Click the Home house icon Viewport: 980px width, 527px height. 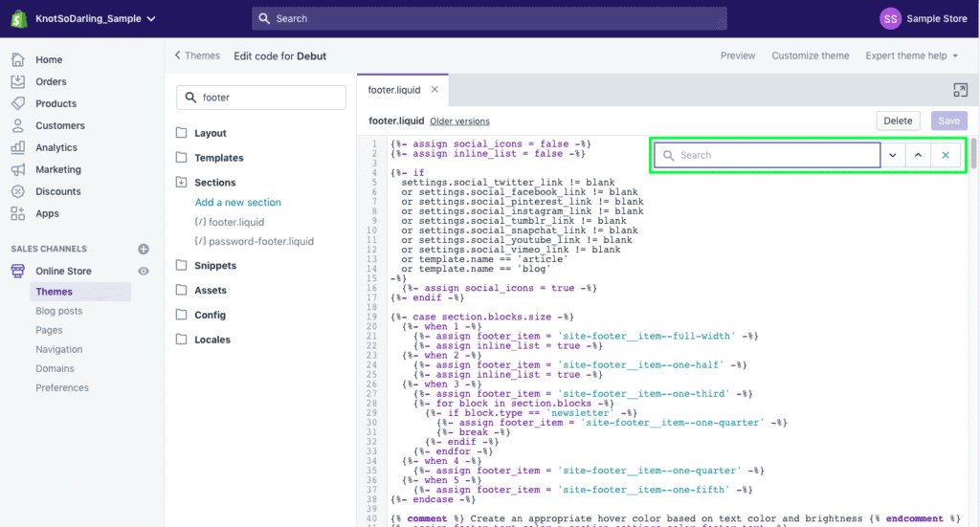pos(17,59)
